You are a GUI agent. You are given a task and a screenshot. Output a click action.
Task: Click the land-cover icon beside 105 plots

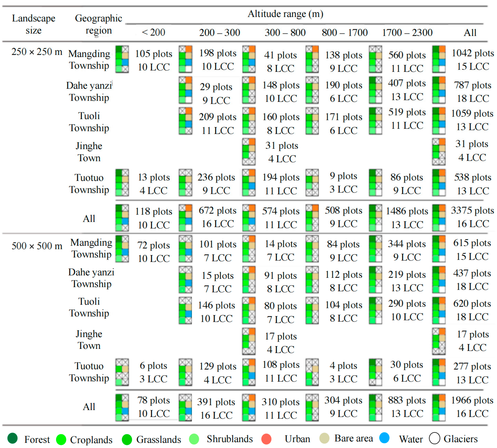(x=122, y=59)
